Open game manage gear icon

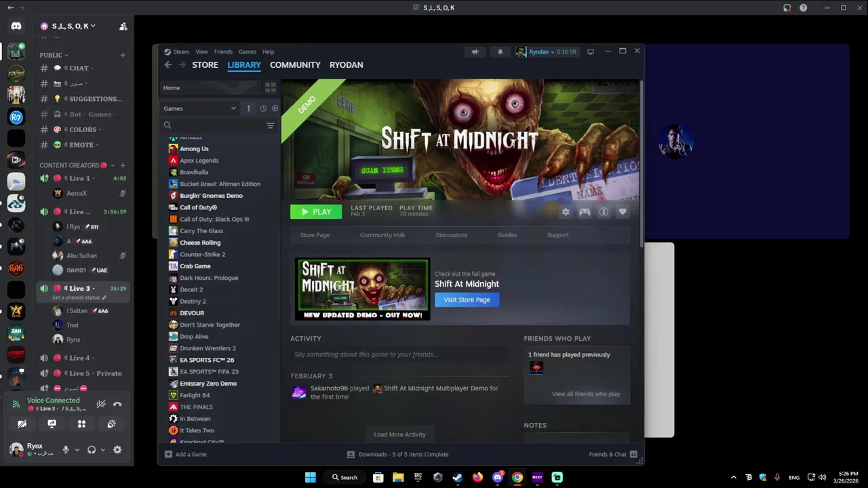pos(566,212)
